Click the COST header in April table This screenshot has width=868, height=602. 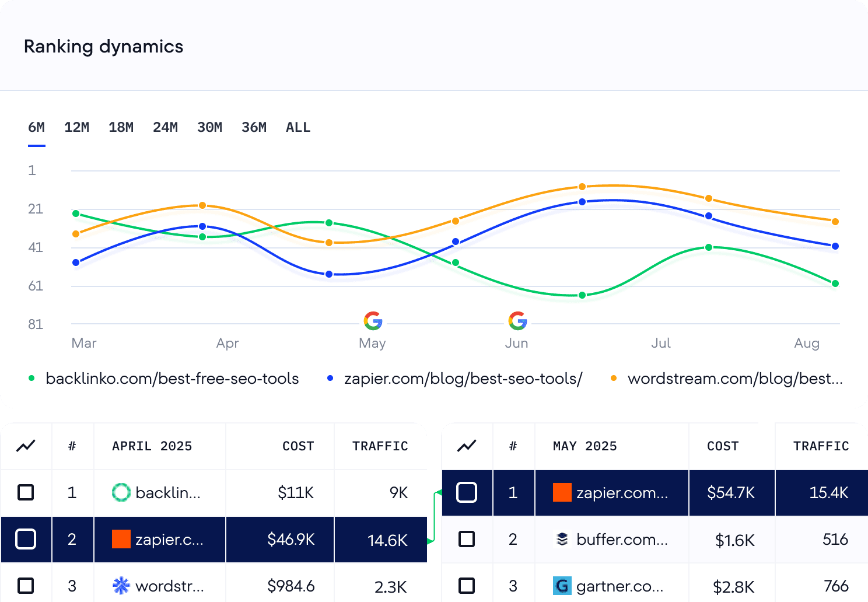[298, 446]
